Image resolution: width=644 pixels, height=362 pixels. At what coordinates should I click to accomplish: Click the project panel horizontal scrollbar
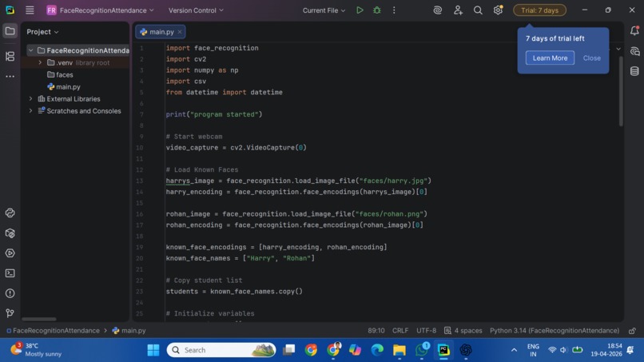[x=39, y=319]
